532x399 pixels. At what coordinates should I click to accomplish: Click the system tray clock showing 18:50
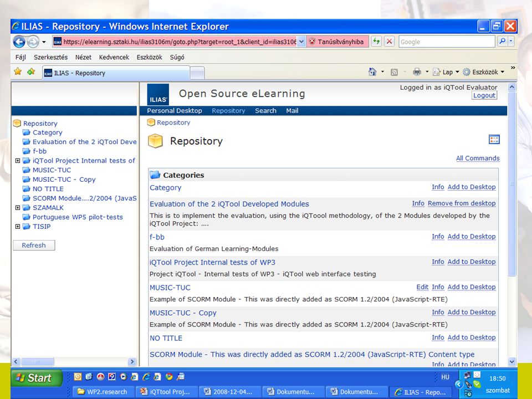[x=498, y=378]
